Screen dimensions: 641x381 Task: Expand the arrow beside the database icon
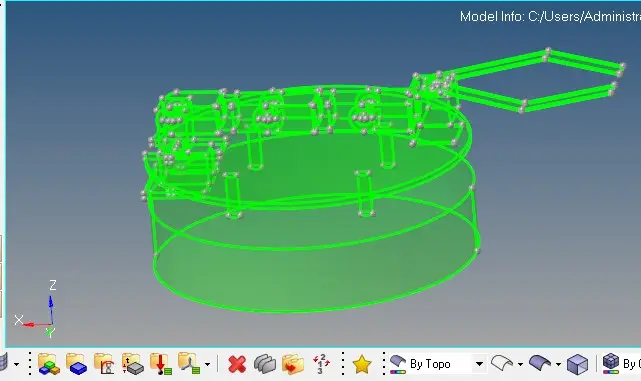pos(16,364)
